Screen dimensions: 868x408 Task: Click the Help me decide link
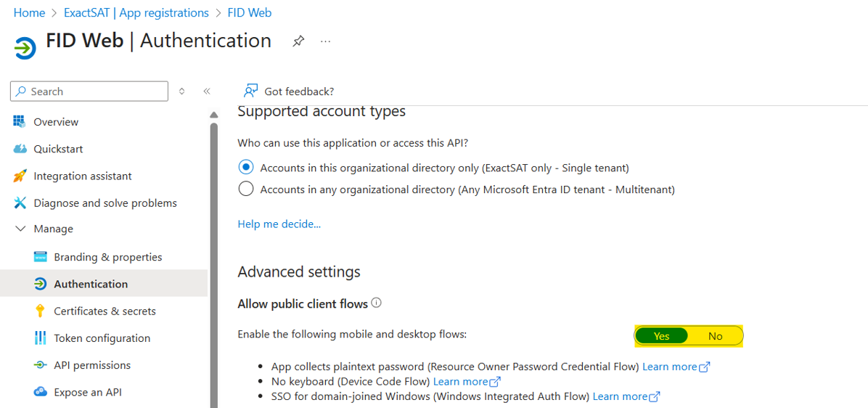click(279, 224)
